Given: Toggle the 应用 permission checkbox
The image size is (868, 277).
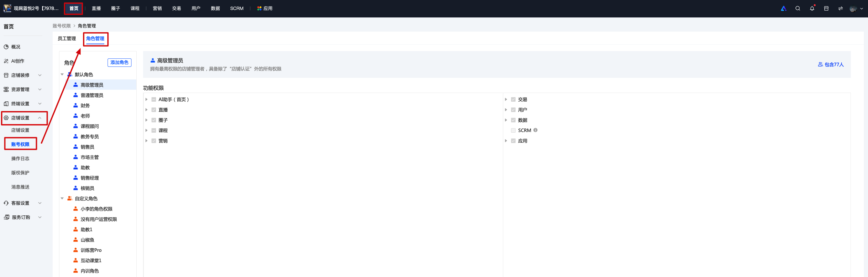Looking at the screenshot, I should [513, 141].
